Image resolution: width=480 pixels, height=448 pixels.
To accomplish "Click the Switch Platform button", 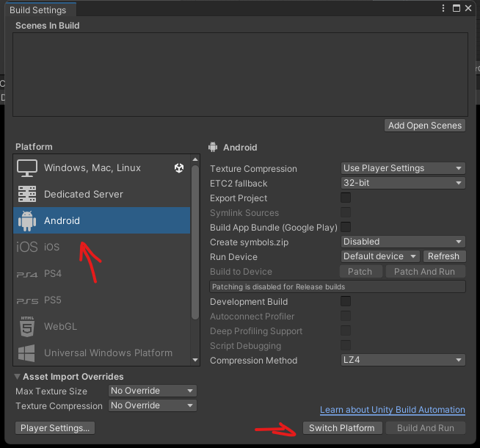I will coord(342,427).
